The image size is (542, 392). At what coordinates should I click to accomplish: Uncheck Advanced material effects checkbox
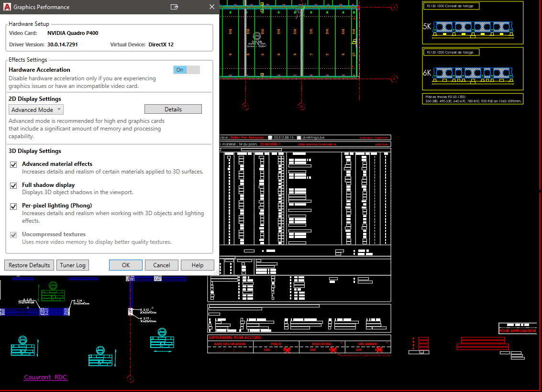pyautogui.click(x=13, y=164)
